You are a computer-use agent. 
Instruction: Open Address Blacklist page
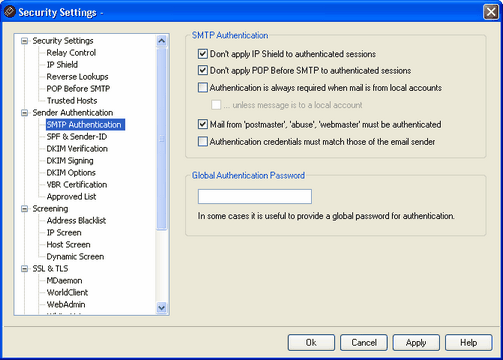pyautogui.click(x=76, y=221)
